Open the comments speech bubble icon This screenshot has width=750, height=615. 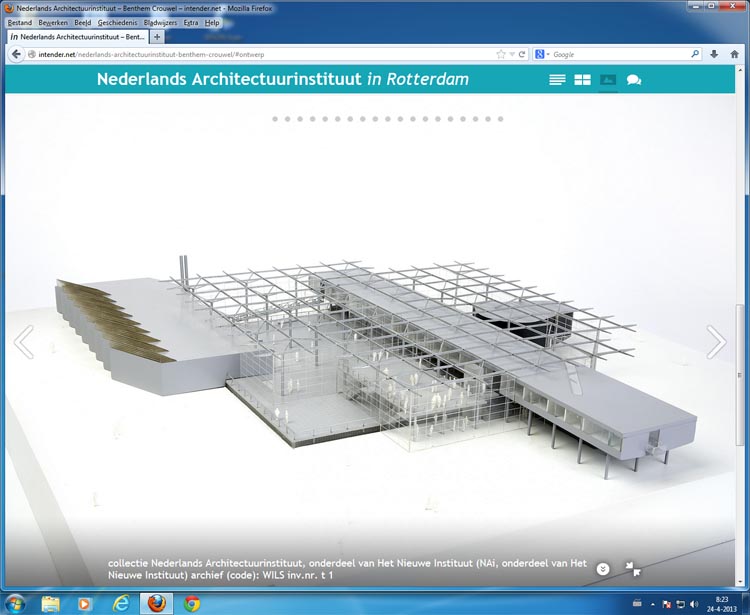(x=634, y=80)
